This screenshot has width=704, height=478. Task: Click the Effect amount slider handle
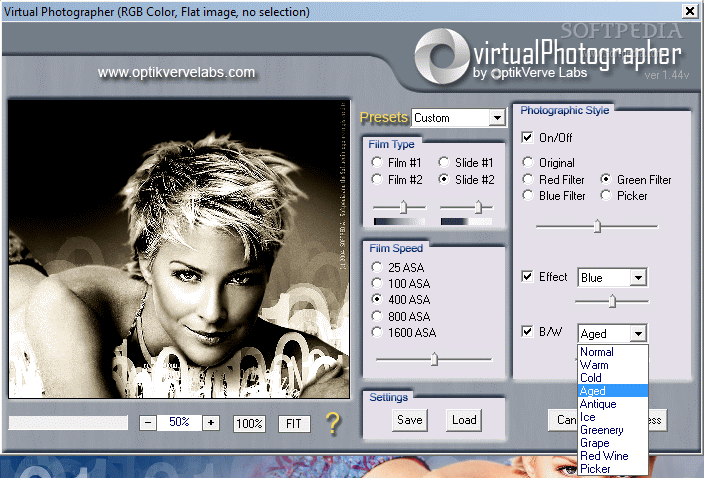coord(612,301)
